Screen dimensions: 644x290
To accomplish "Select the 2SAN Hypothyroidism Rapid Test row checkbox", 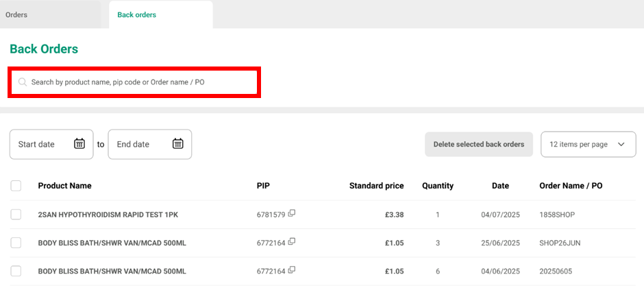I will point(16,215).
